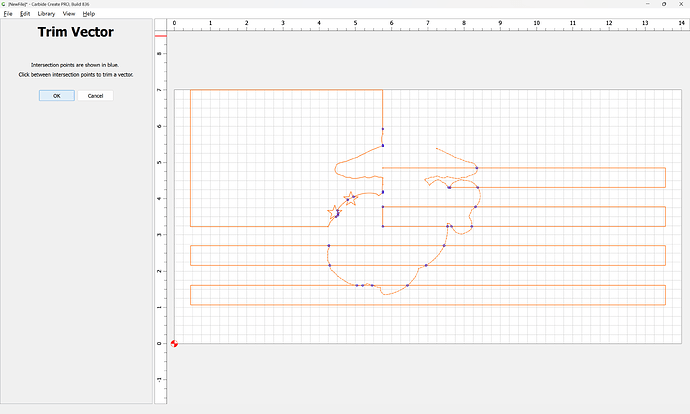This screenshot has height=414, width=690.
Task: Open the Edit menu
Action: click(x=25, y=14)
